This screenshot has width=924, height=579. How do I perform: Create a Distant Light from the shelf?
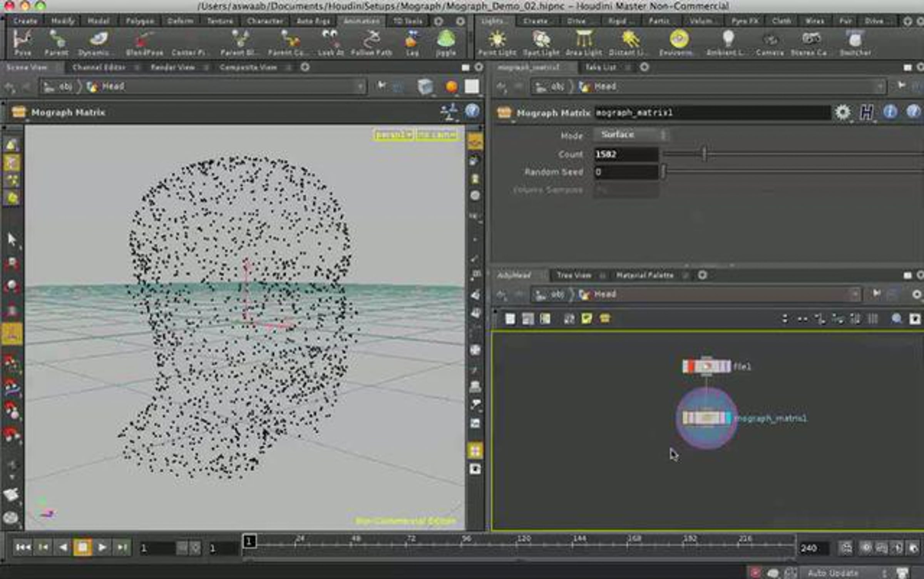click(628, 43)
